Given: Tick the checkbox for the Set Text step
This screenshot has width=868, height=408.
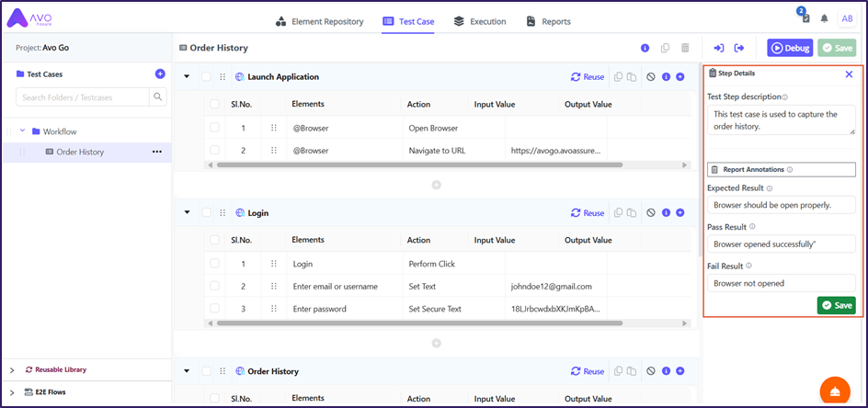Looking at the screenshot, I should point(214,287).
